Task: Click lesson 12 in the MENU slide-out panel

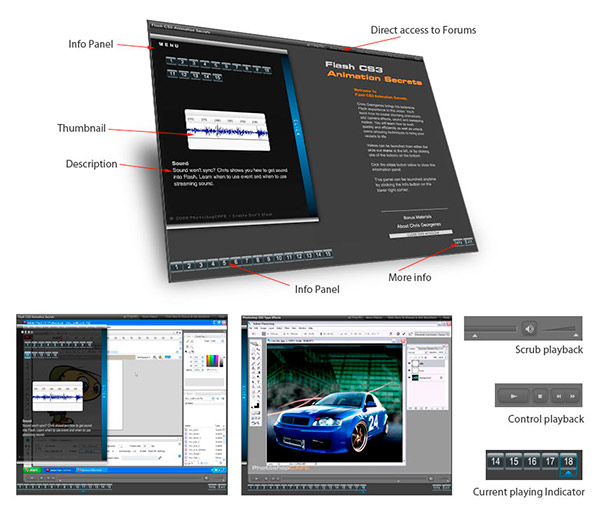Action: pyautogui.click(x=184, y=74)
